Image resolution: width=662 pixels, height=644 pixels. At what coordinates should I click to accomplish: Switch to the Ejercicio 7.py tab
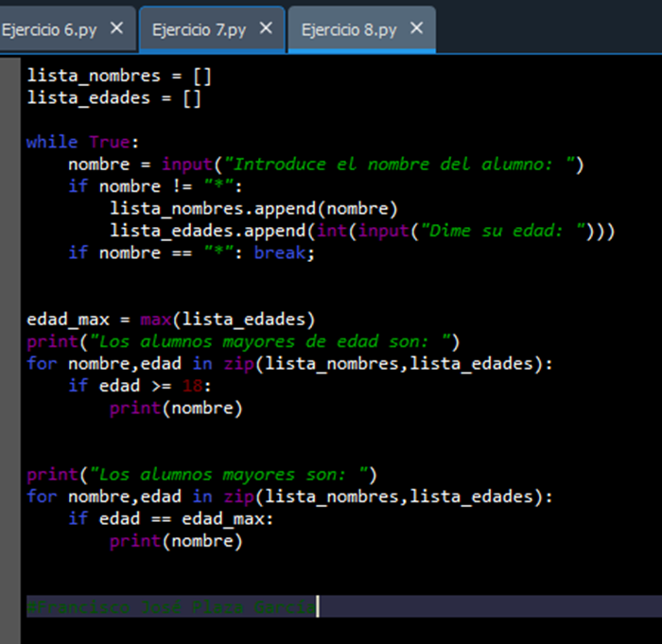coord(199,29)
